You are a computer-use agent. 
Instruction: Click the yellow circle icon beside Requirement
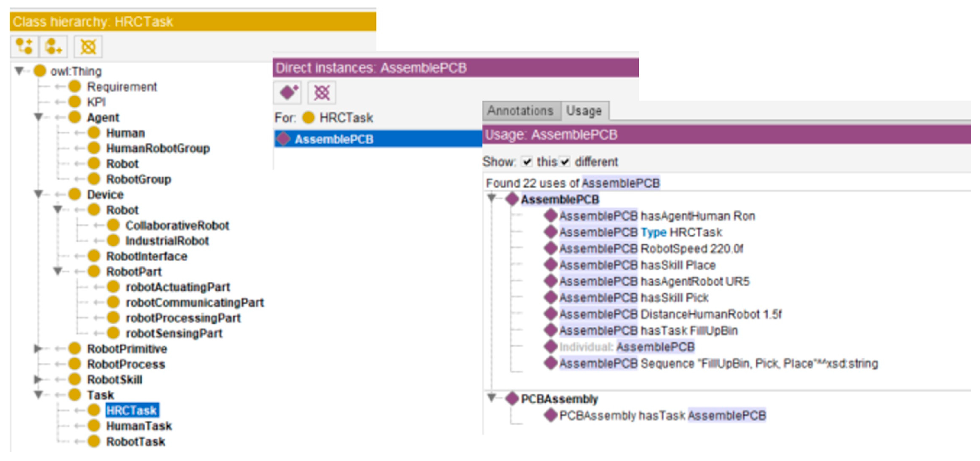click(x=75, y=87)
